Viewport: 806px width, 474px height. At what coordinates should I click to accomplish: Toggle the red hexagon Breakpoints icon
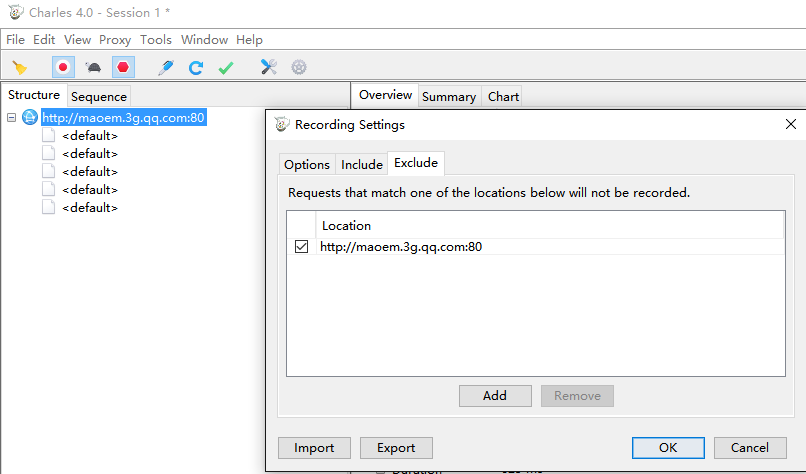click(x=123, y=67)
